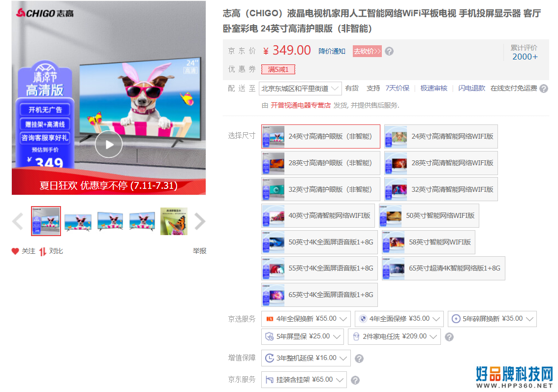Choose 65英寸超清4K智能网络版1+8G option
The width and height of the screenshot is (558, 392).
point(443,268)
